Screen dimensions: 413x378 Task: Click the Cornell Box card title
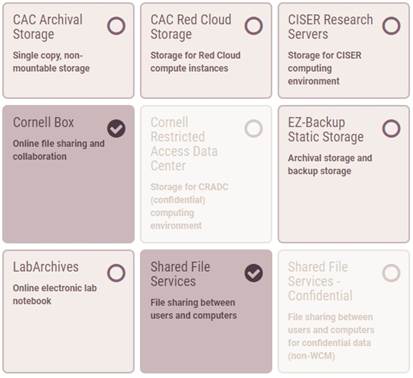[x=43, y=122]
